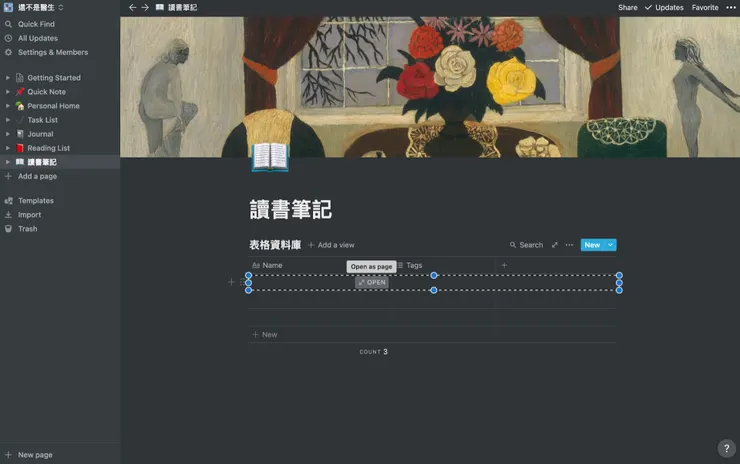The height and width of the screenshot is (464, 740).
Task: Click the Personal Home house icon
Action: coord(20,106)
